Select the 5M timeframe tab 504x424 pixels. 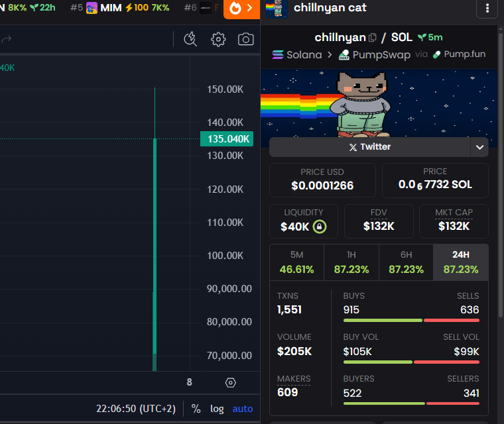(x=296, y=262)
